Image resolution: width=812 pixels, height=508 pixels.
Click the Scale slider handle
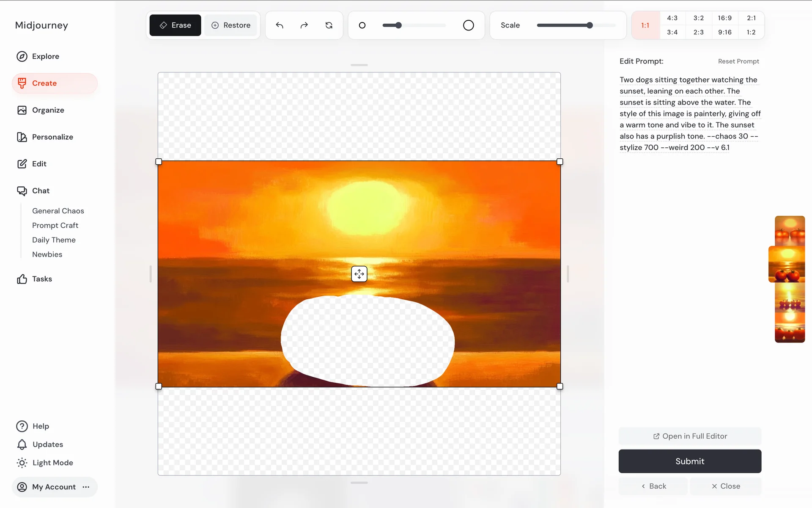(590, 25)
